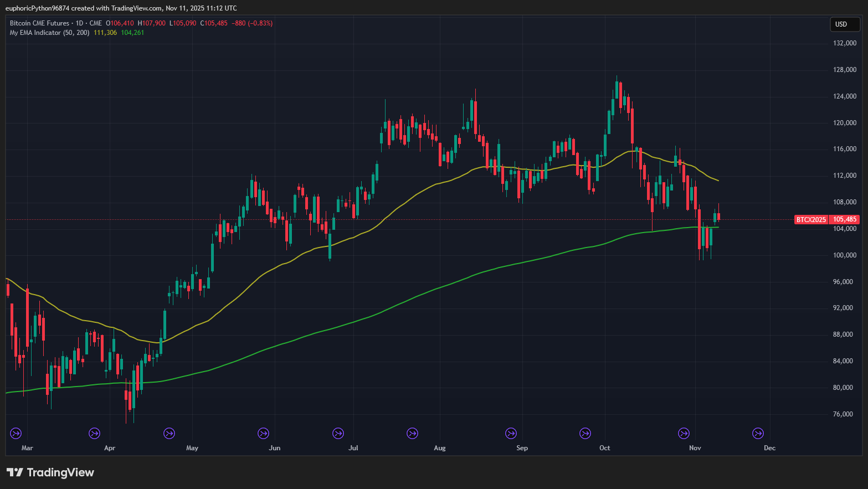Select the contract expiration icon above Dec
The height and width of the screenshot is (489, 868).
coord(757,434)
